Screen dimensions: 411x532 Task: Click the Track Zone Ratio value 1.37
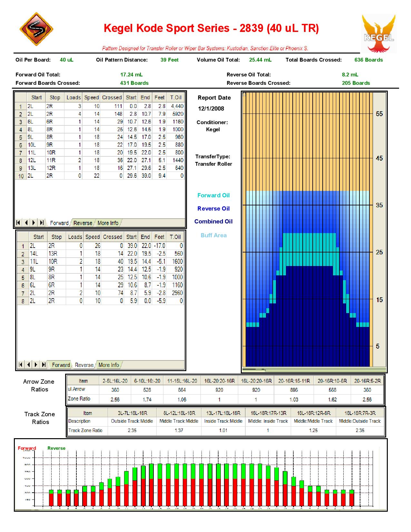click(179, 430)
